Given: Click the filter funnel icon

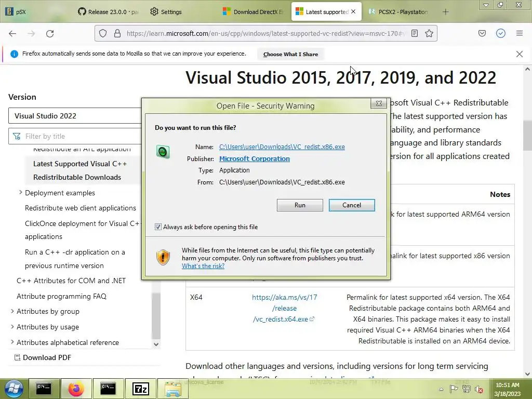Looking at the screenshot, I should [x=16, y=137].
